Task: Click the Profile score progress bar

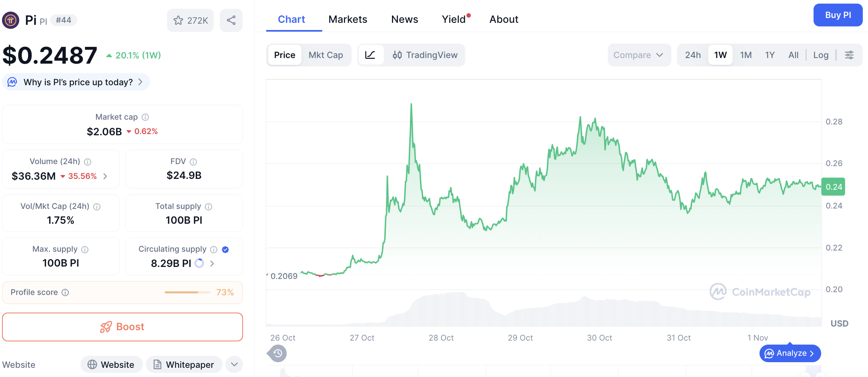Action: [187, 292]
